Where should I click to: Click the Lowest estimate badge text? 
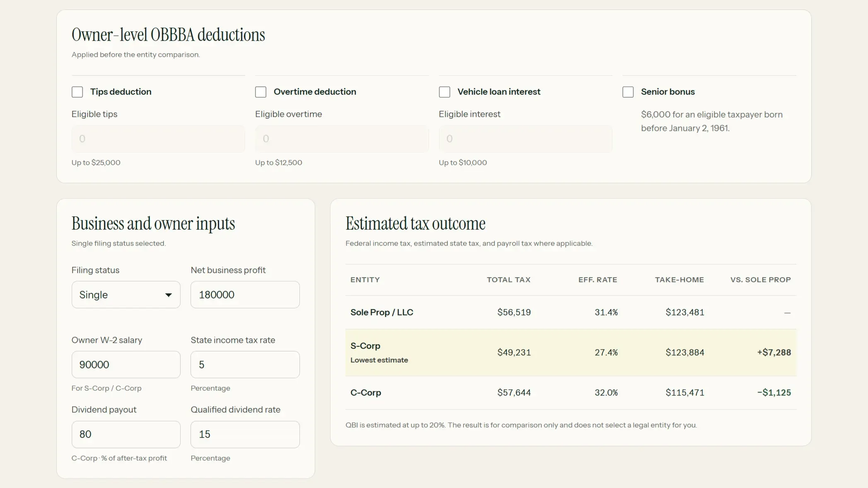tap(379, 360)
